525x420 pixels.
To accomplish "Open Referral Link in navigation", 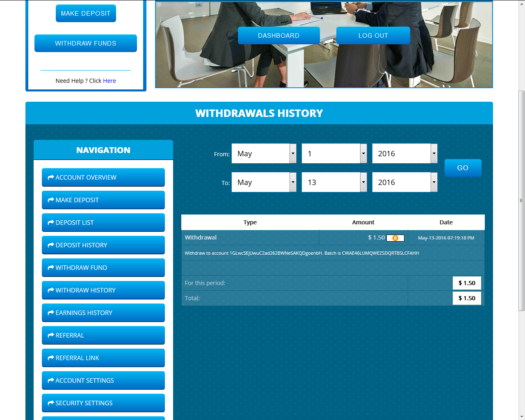I will tap(103, 358).
